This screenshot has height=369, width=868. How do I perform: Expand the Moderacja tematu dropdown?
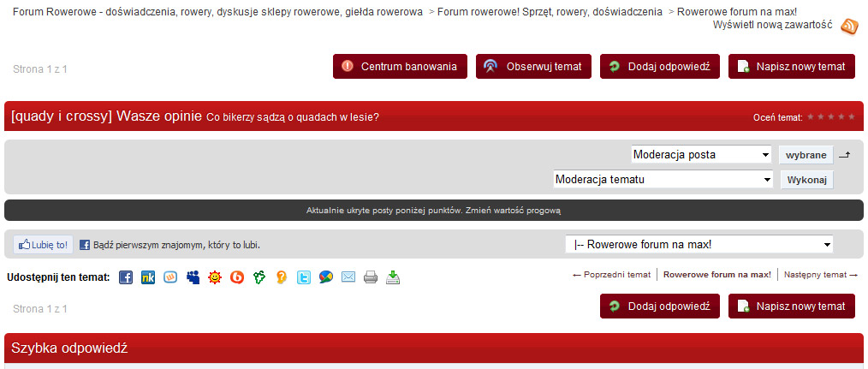point(663,180)
